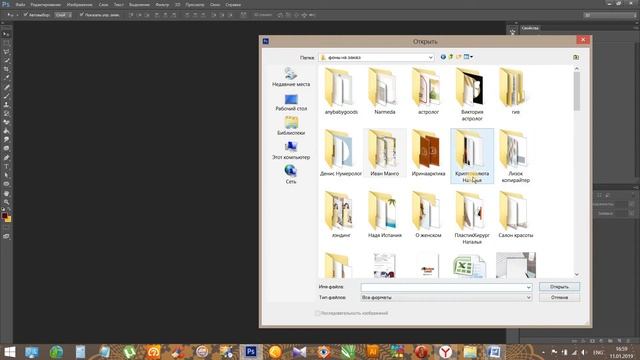Toggle the Автовыбор checkbox
The image size is (640, 360).
[25, 15]
